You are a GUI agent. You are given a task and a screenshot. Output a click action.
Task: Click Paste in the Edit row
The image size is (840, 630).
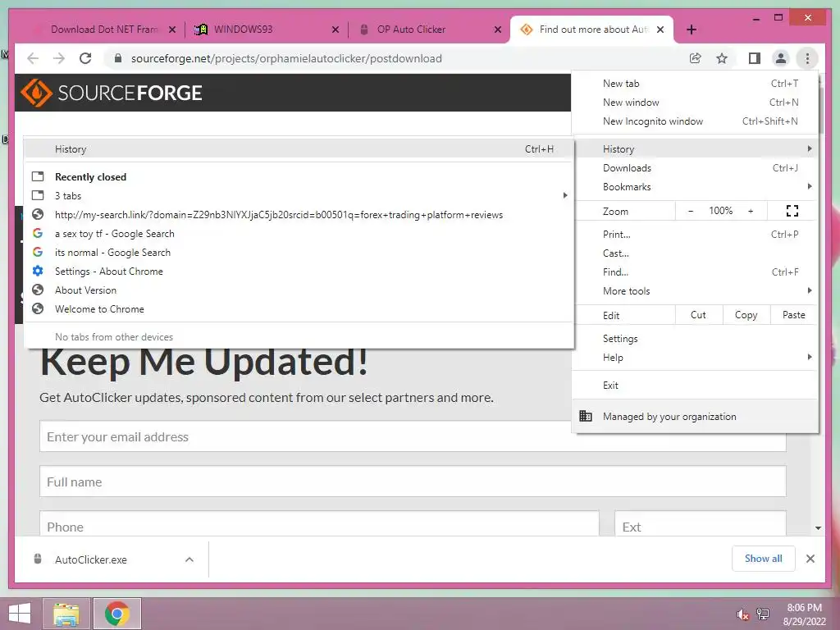[x=794, y=315]
